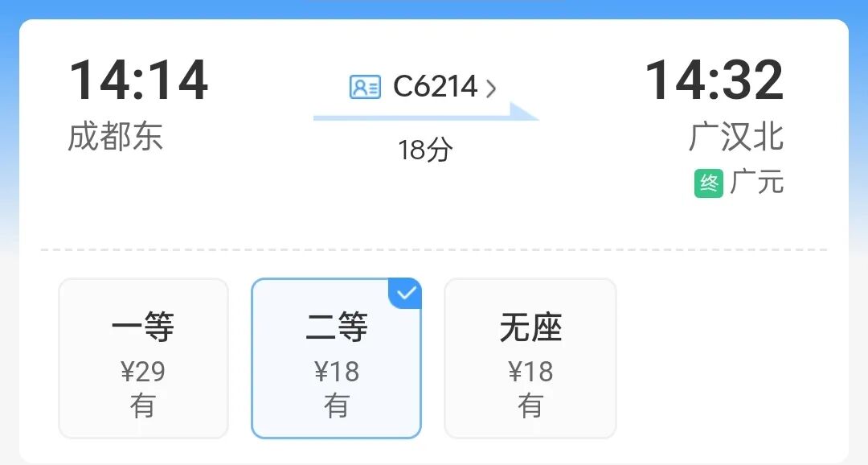
Task: Click the ¥18 price under 二等
Action: (337, 371)
